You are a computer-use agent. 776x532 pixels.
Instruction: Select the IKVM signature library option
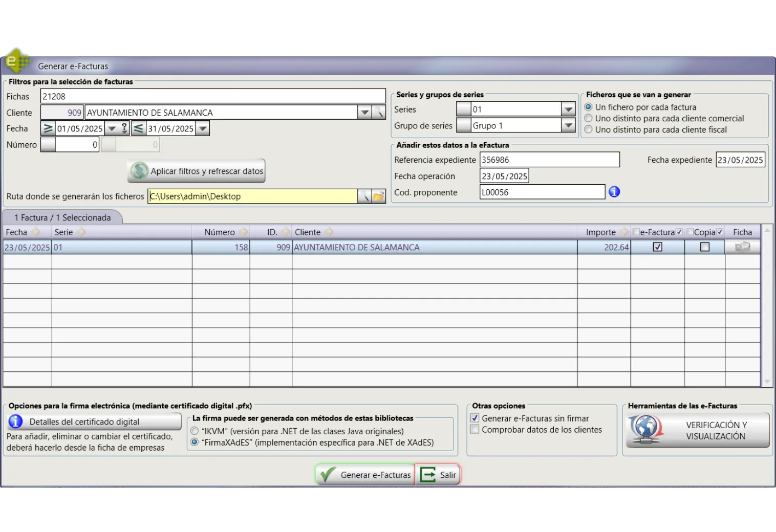tap(195, 431)
